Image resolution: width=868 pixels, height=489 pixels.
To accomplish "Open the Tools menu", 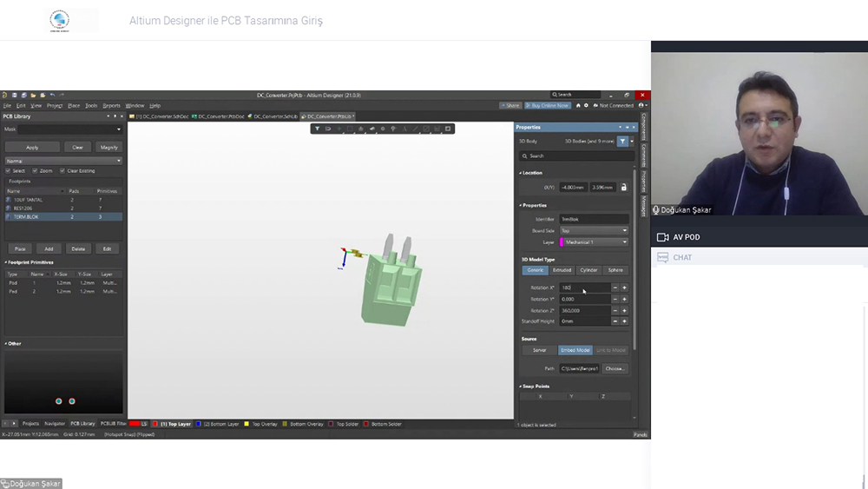I will coord(91,105).
